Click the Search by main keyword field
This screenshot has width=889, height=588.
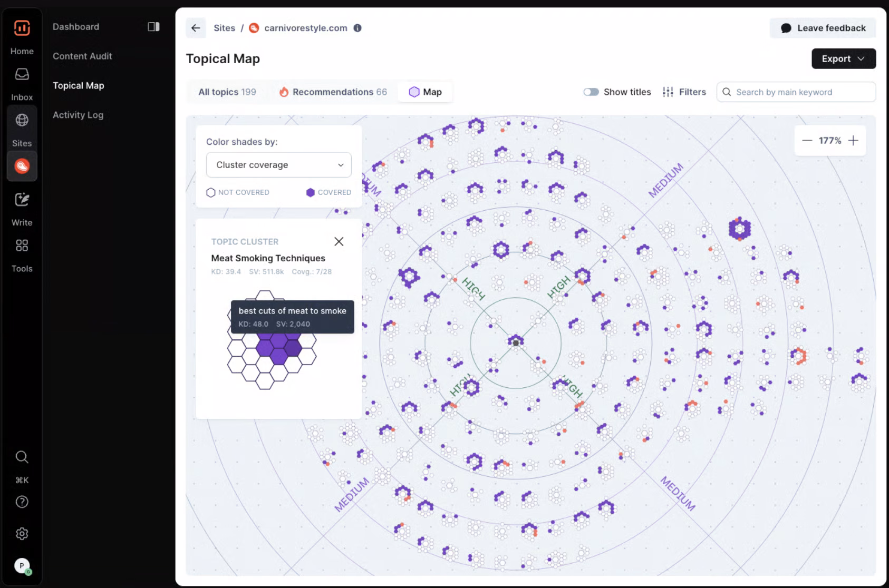tap(796, 92)
